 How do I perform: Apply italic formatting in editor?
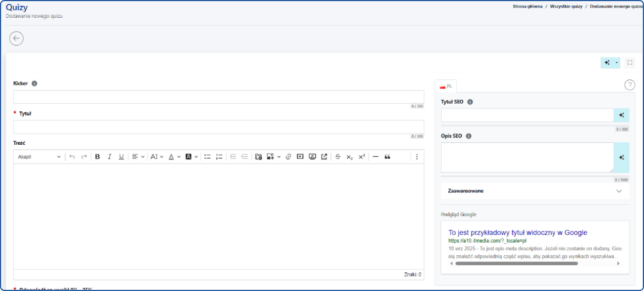(109, 157)
